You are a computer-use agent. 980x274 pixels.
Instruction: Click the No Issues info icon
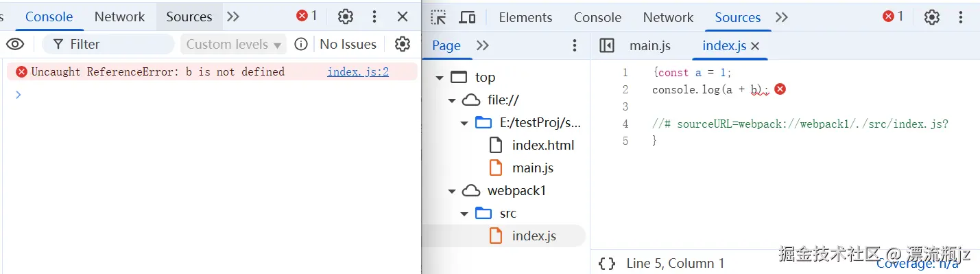[x=300, y=44]
